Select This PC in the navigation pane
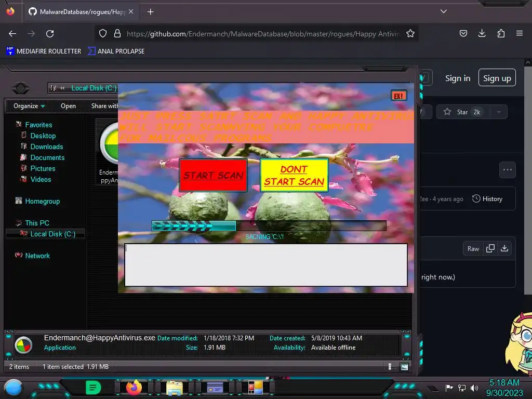Viewport: 532px width, 399px height. click(37, 223)
